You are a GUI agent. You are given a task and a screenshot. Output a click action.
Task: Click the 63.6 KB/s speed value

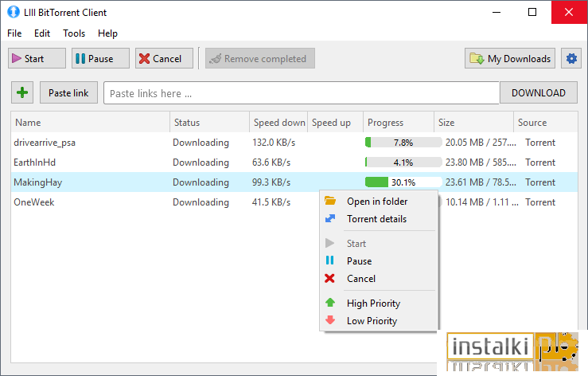(271, 163)
